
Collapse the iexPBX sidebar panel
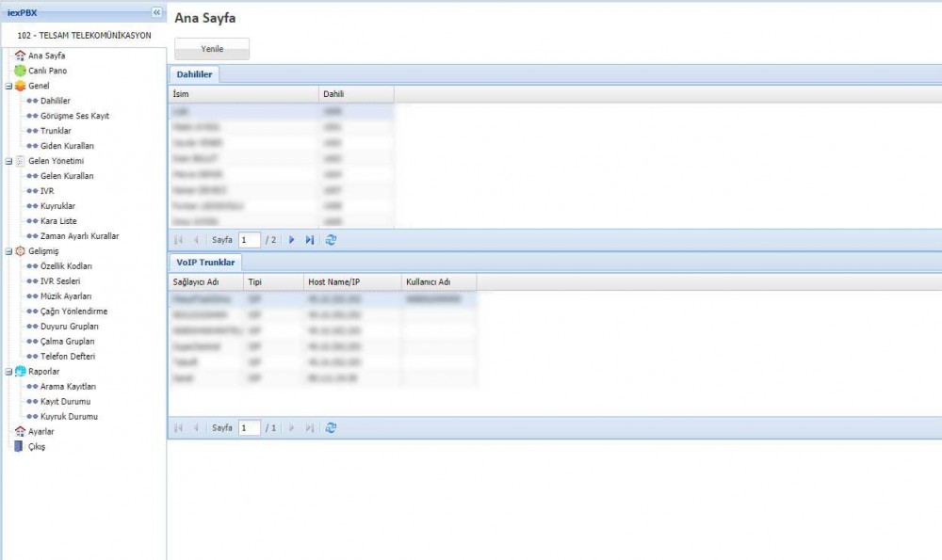pyautogui.click(x=156, y=12)
